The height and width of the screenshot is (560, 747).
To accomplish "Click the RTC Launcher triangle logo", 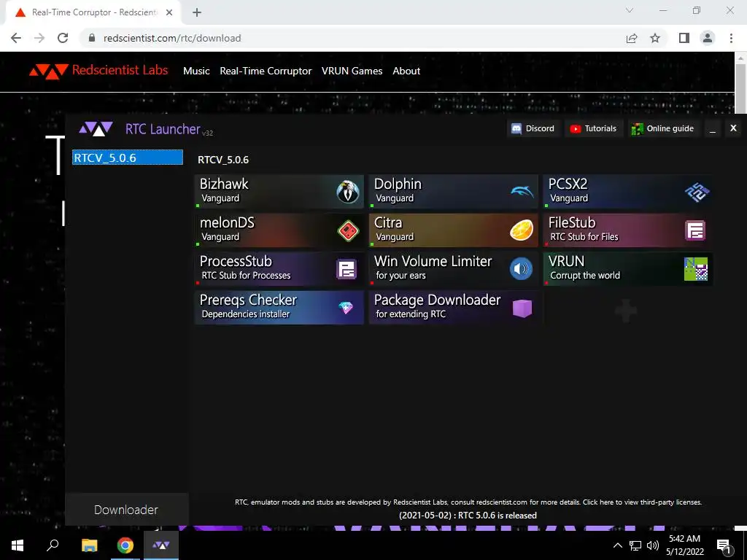I will click(x=96, y=128).
